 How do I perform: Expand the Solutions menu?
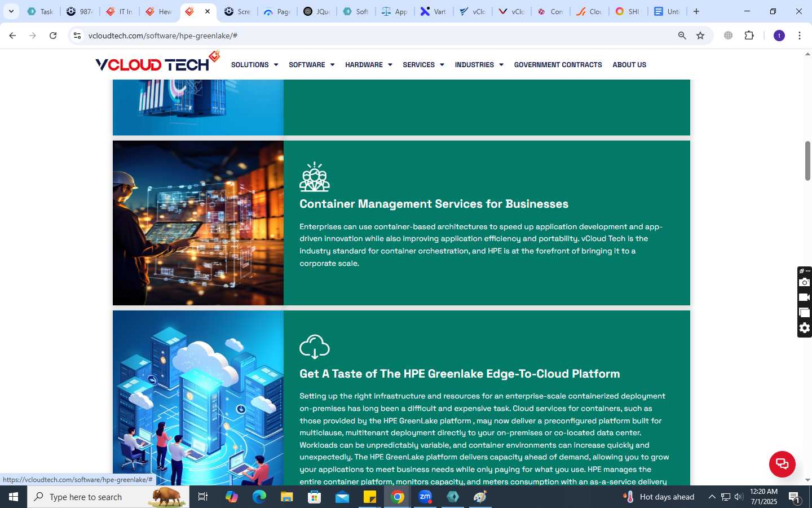click(x=254, y=65)
